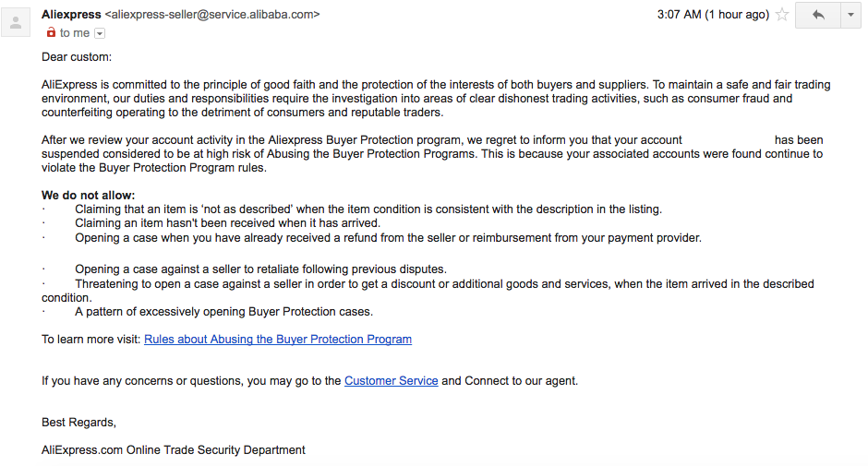
Task: Click the reply arrow button
Action: (x=817, y=15)
